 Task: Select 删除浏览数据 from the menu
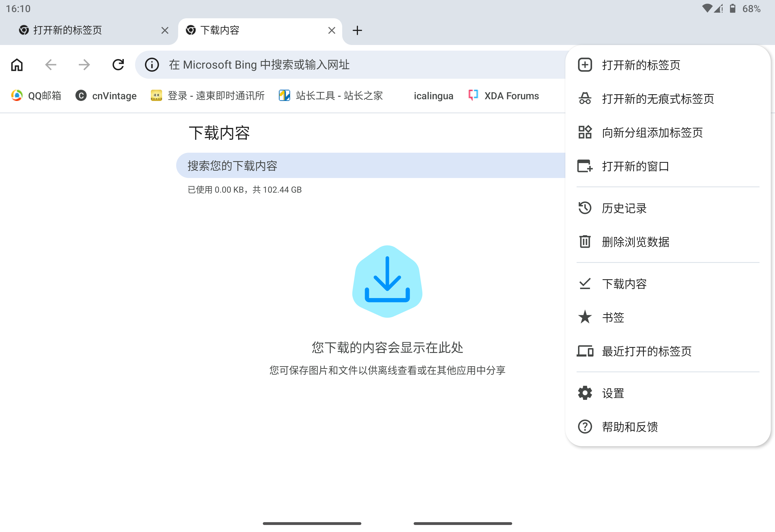668,242
